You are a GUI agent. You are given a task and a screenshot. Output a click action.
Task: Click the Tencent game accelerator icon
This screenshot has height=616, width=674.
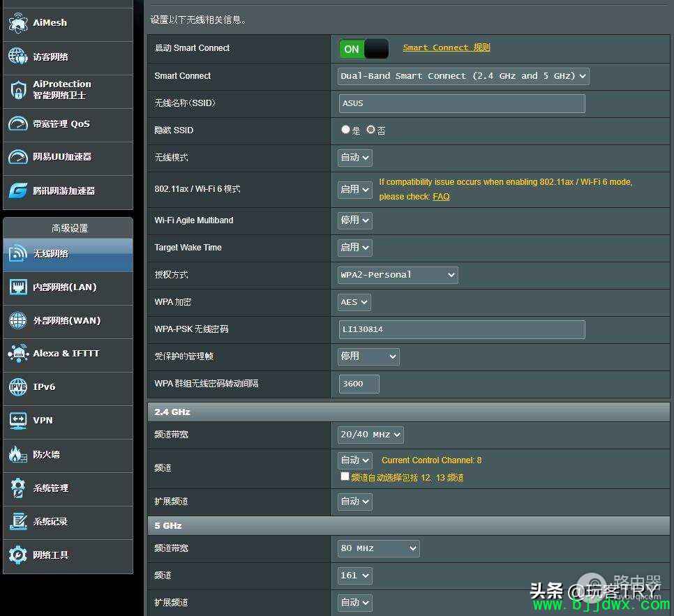[18, 190]
